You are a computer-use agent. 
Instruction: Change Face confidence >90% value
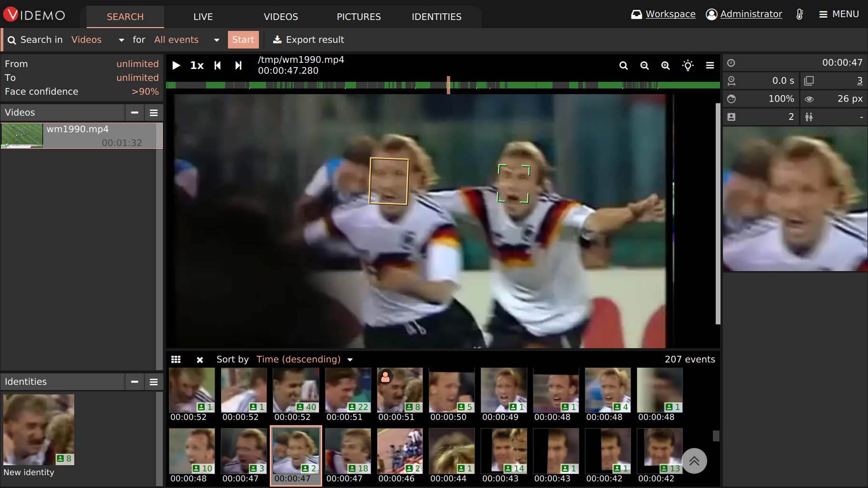point(145,91)
